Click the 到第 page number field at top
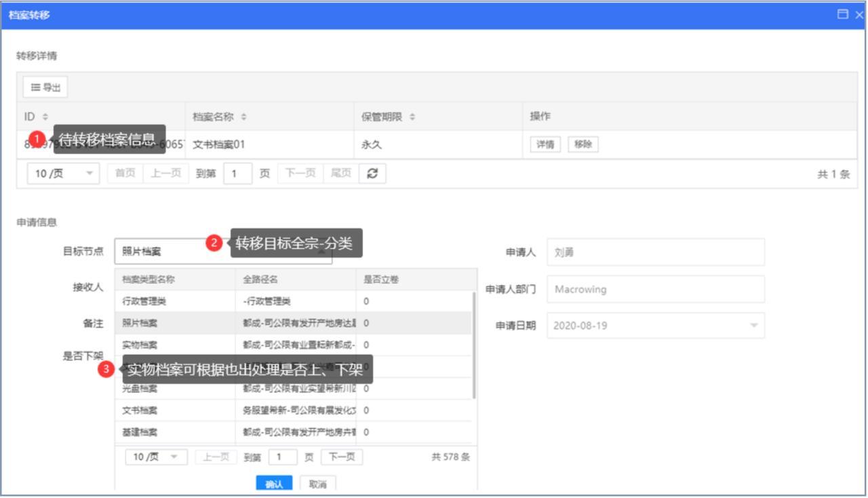This screenshot has width=868, height=498. point(237,174)
